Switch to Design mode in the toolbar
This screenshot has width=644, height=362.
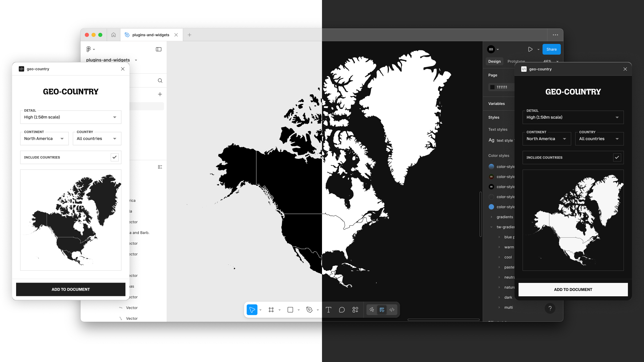[x=382, y=310]
